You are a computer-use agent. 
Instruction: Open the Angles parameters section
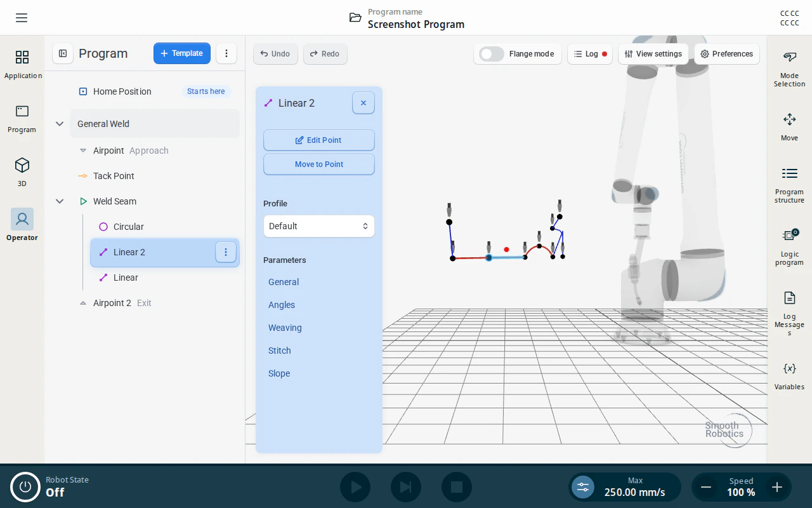282,305
